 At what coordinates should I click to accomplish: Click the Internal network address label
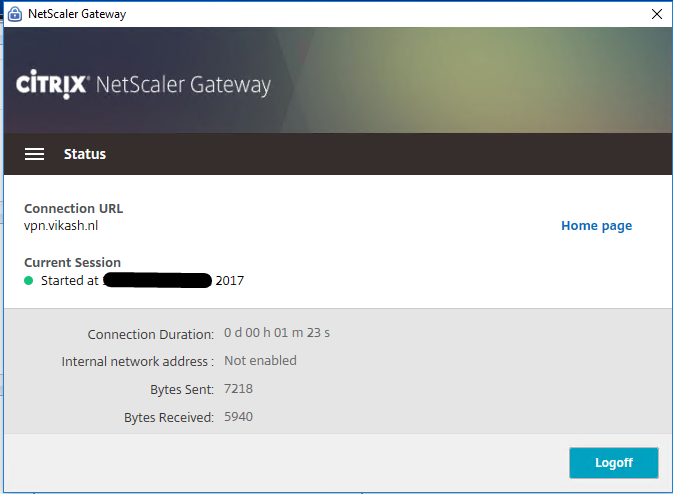[x=138, y=361]
